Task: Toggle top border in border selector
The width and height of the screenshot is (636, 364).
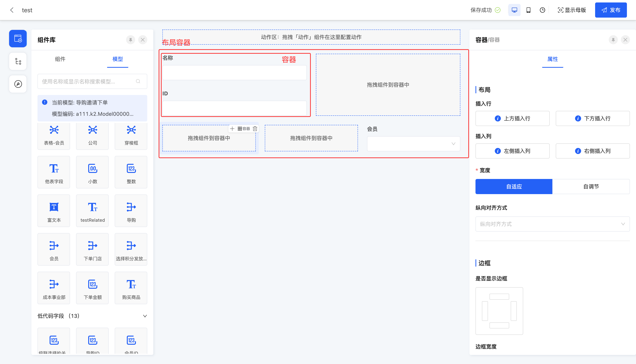Action: 499,297
